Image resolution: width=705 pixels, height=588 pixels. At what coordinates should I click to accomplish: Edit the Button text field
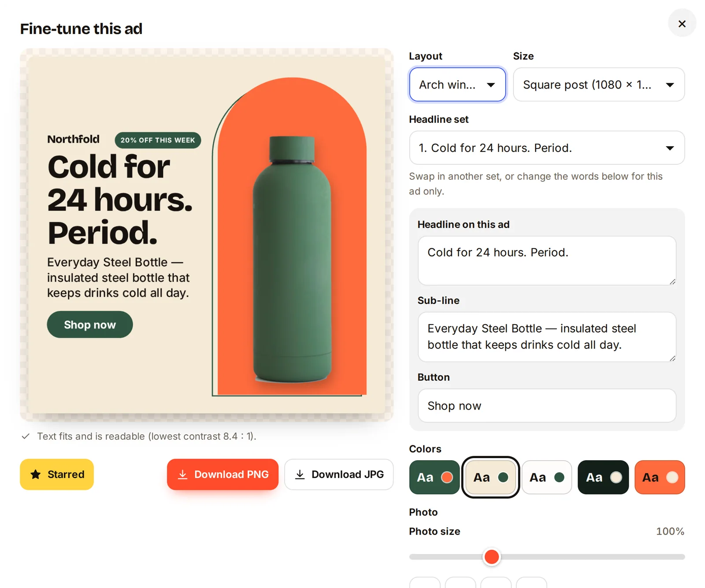[x=547, y=406]
